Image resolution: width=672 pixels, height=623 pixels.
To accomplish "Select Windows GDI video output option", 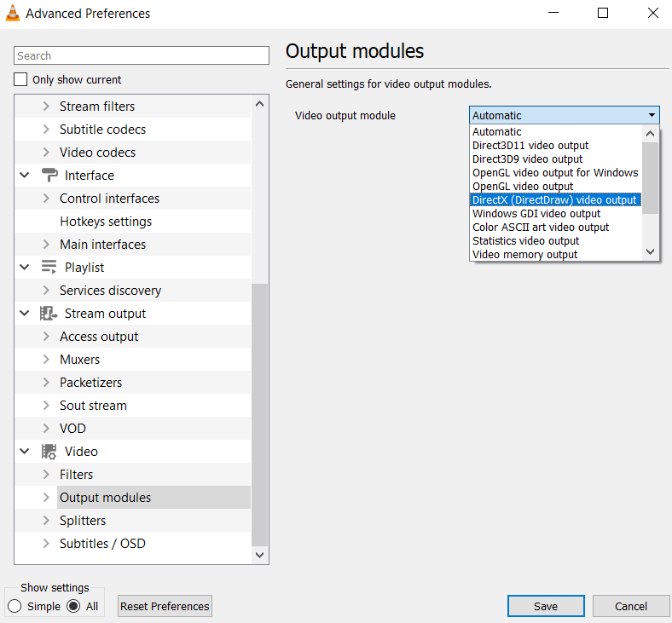I will click(536, 214).
